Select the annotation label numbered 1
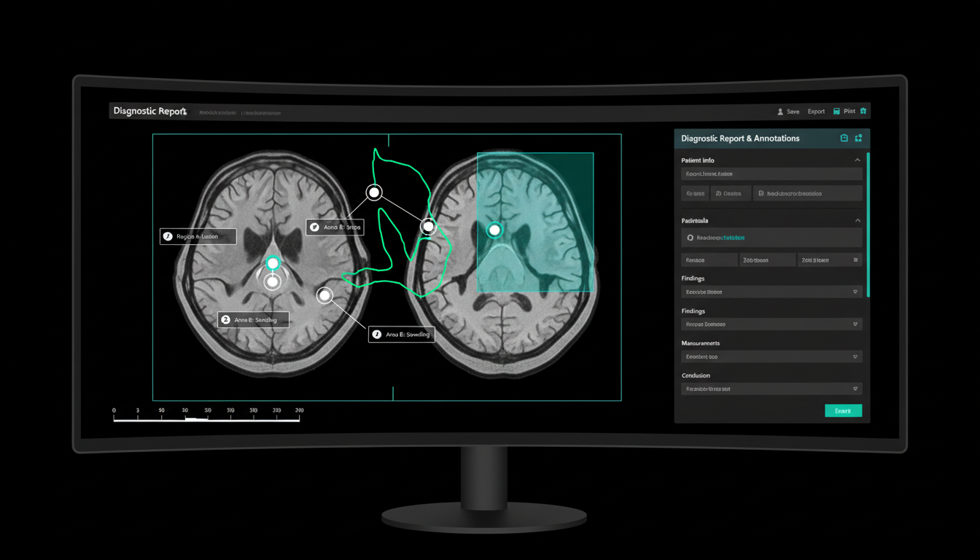980x560 pixels. point(402,334)
